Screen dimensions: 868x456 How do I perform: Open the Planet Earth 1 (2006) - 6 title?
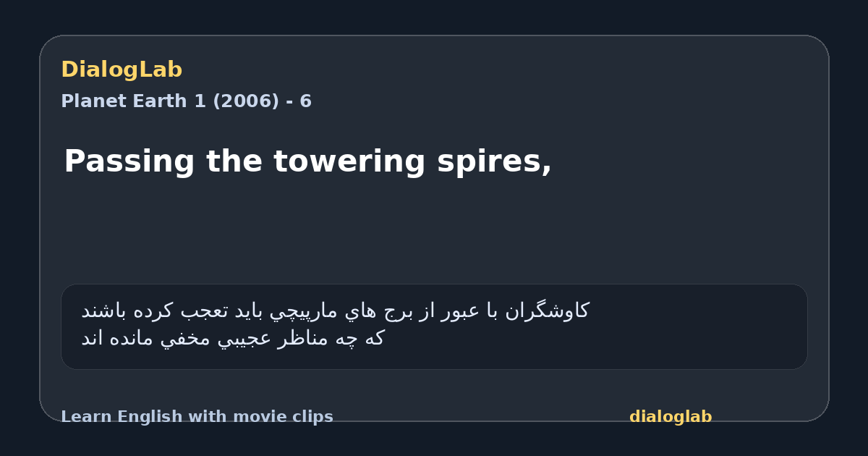(x=186, y=101)
